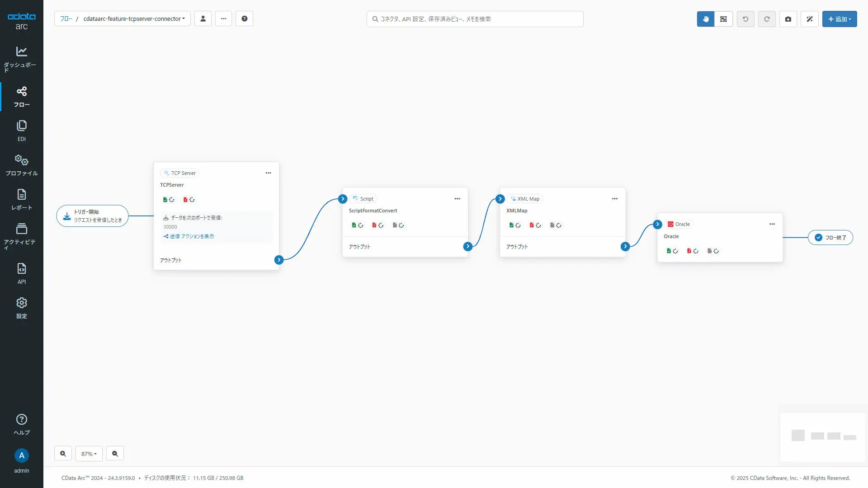Click the Script type badge
Screen dimensions: 868x488
363,199
